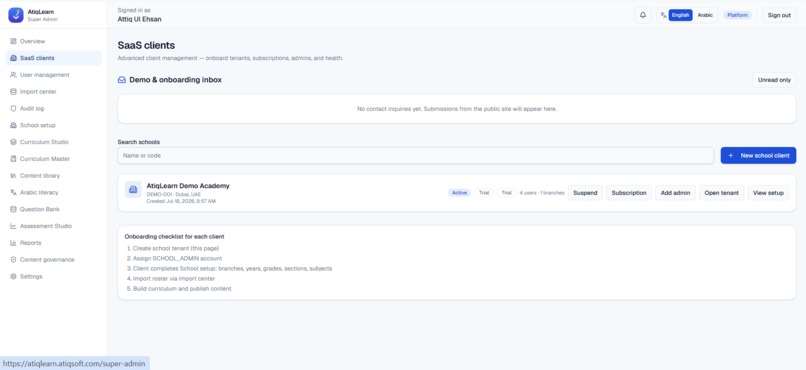The width and height of the screenshot is (806, 370).
Task: Click the 'Created Jul 18, 2026' timestamp
Action: click(x=181, y=201)
